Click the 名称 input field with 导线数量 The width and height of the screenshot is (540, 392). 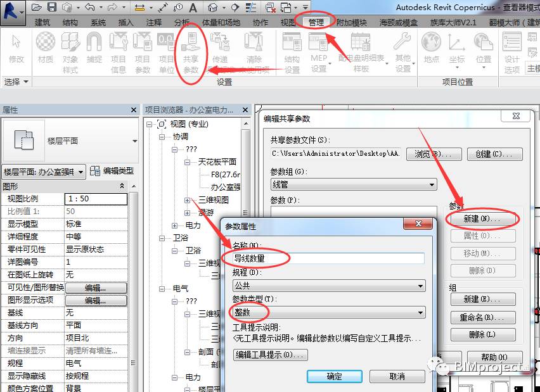328,258
